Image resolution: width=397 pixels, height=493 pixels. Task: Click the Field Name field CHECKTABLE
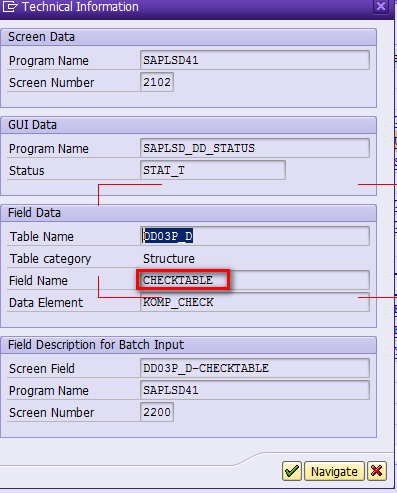[x=255, y=280]
